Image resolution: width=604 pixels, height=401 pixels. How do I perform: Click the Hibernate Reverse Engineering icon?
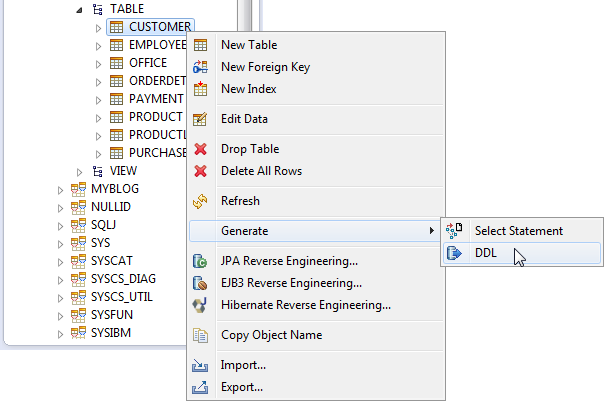[200, 305]
